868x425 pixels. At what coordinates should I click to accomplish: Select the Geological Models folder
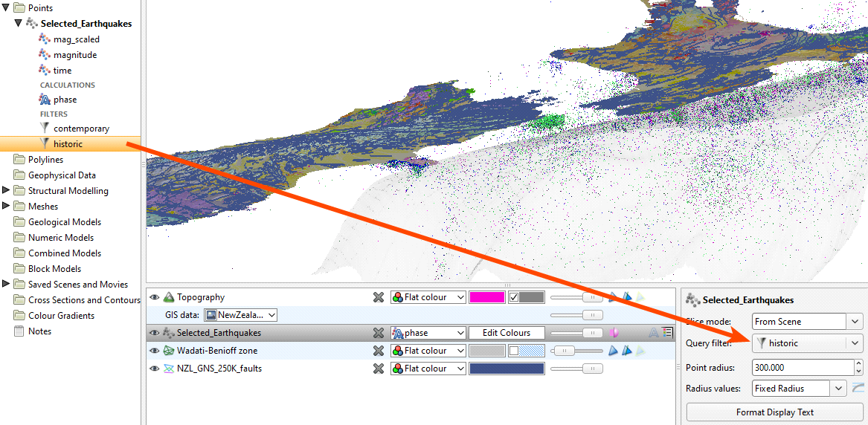[65, 221]
